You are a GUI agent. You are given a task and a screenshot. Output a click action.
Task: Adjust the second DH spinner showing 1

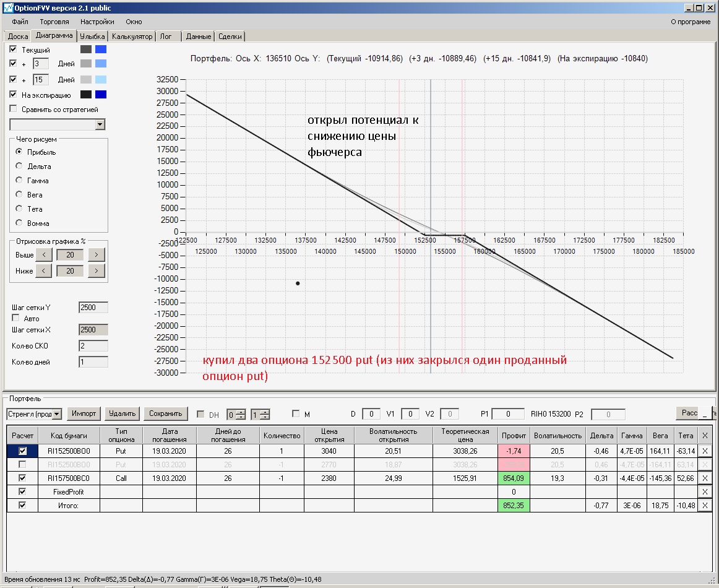pyautogui.click(x=265, y=415)
